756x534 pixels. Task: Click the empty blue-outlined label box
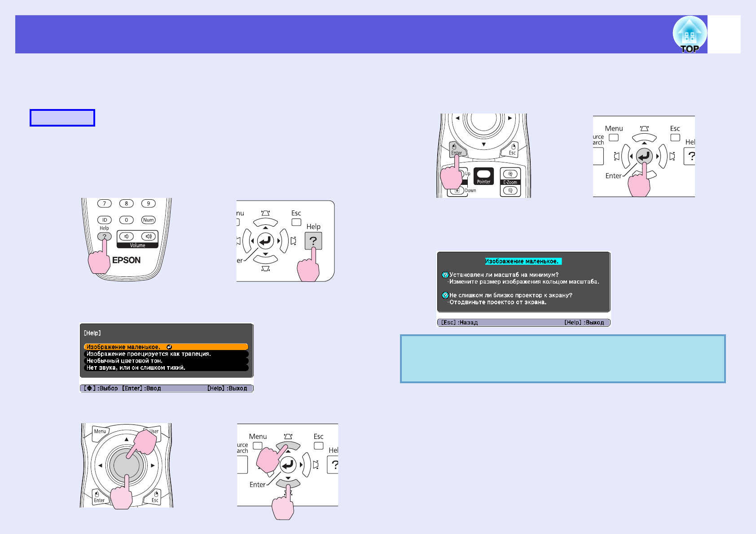click(x=62, y=118)
